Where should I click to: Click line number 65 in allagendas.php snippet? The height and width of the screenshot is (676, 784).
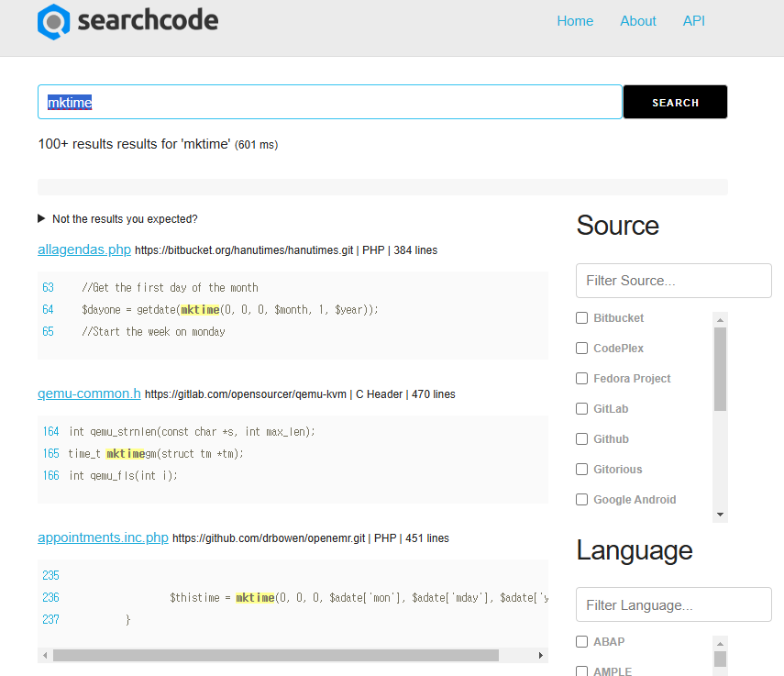click(48, 331)
